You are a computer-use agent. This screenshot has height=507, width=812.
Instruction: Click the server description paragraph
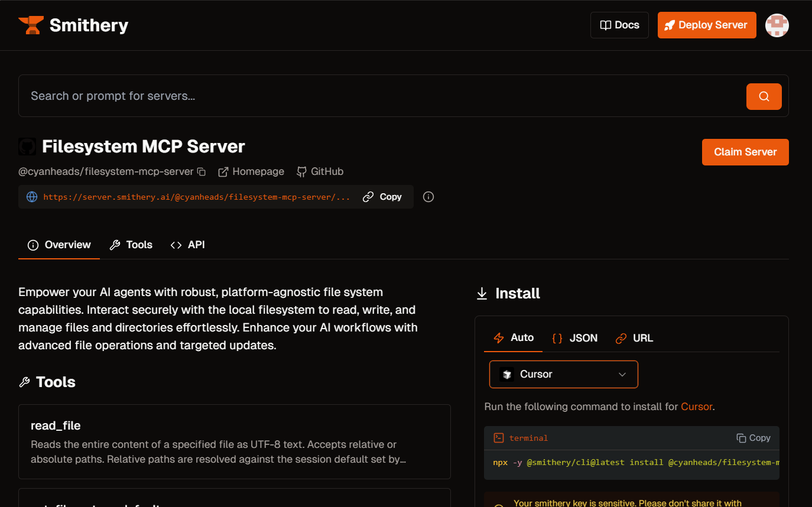point(218,318)
